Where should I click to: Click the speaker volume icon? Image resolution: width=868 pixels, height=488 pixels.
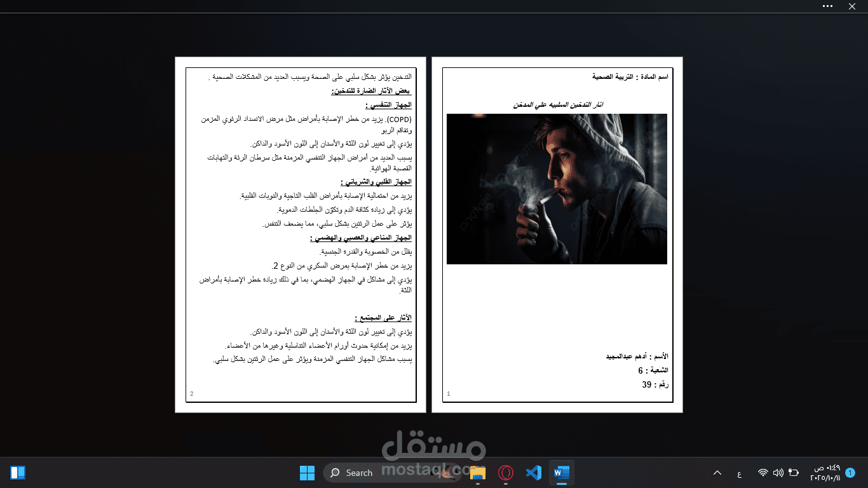tap(778, 473)
